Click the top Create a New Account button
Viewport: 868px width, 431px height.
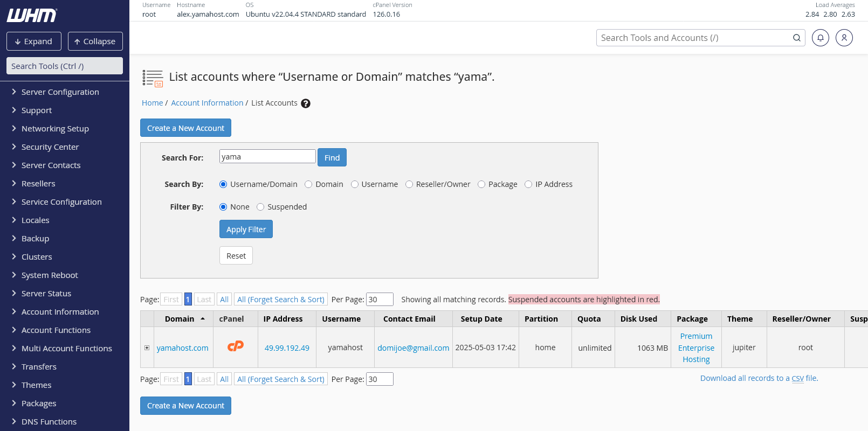coord(185,128)
